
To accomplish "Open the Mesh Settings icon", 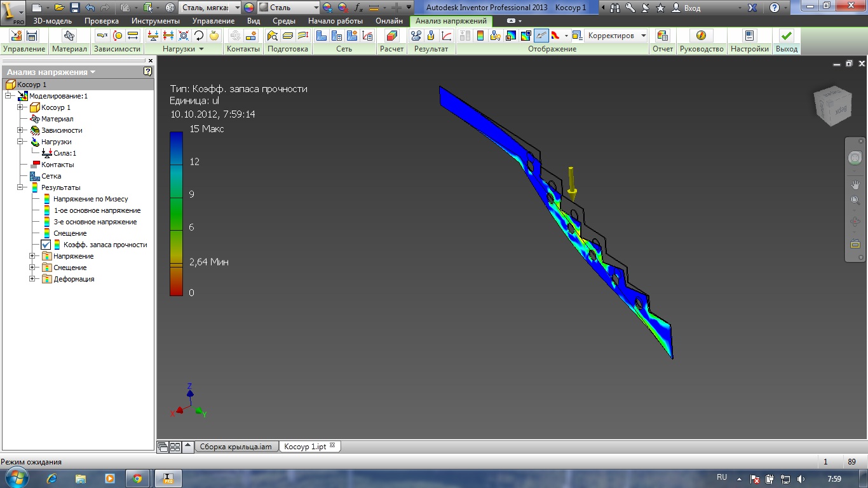I will 336,36.
